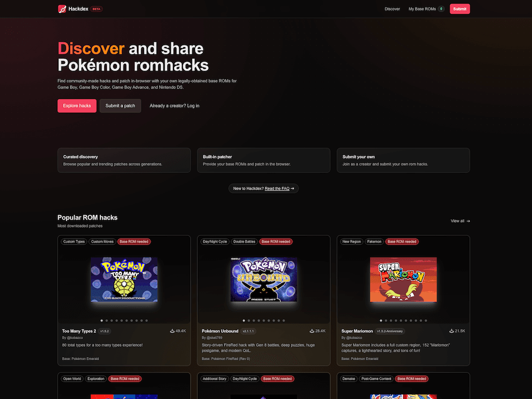Click the Day/Night Cycle tag on Pokémon Unbound

[215, 242]
